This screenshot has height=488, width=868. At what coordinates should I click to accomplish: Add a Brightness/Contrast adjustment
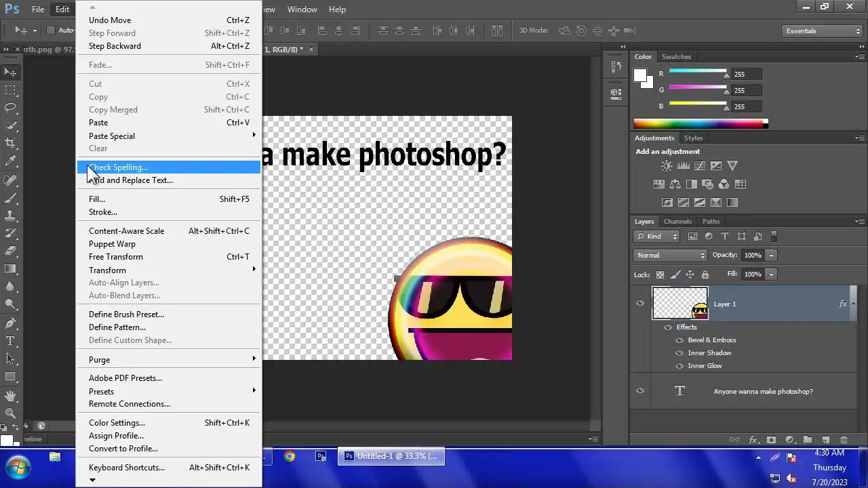(x=667, y=166)
